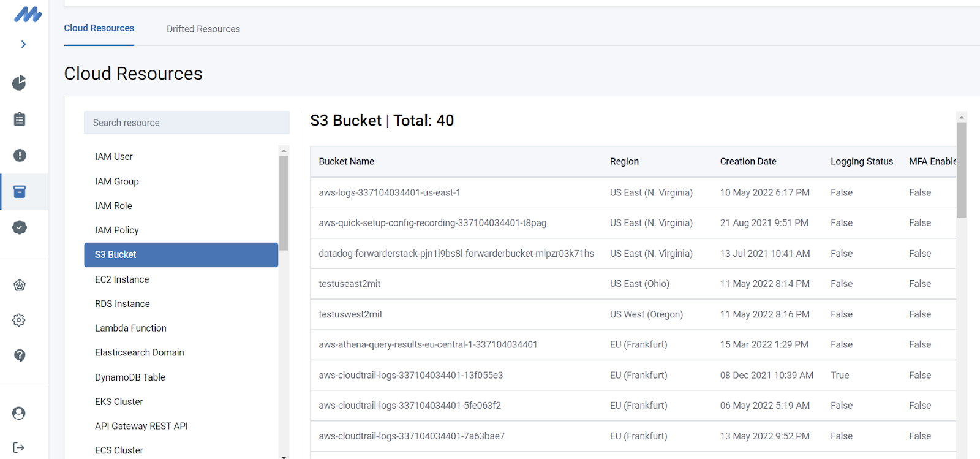The width and height of the screenshot is (980, 459).
Task: Click bucket testuseast2mit
Action: (x=350, y=284)
